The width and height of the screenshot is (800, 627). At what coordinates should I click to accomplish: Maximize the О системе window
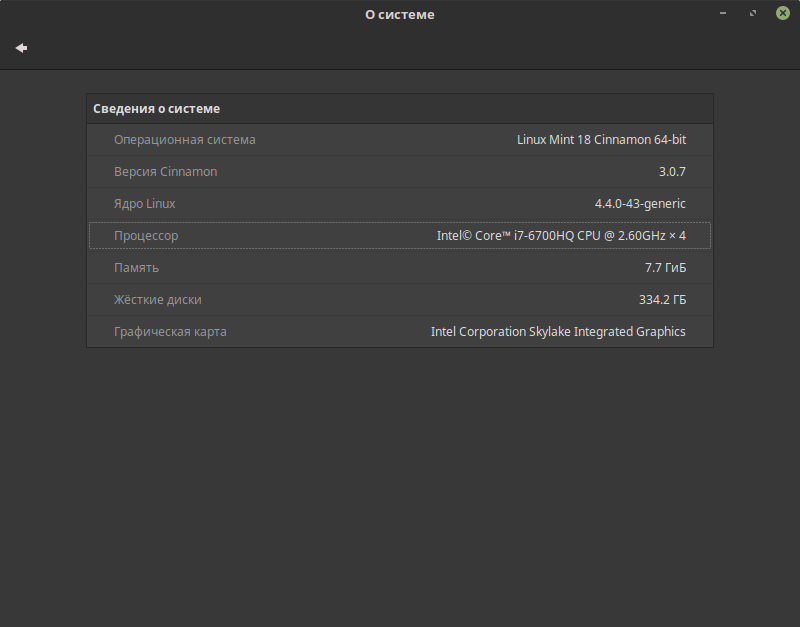(753, 14)
